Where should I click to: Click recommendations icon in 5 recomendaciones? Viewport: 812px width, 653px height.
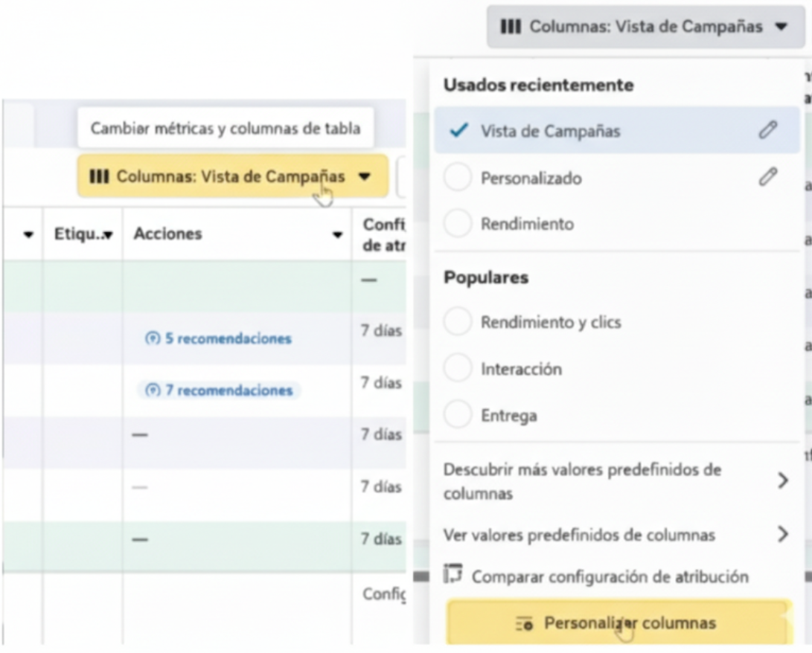pyautogui.click(x=152, y=339)
